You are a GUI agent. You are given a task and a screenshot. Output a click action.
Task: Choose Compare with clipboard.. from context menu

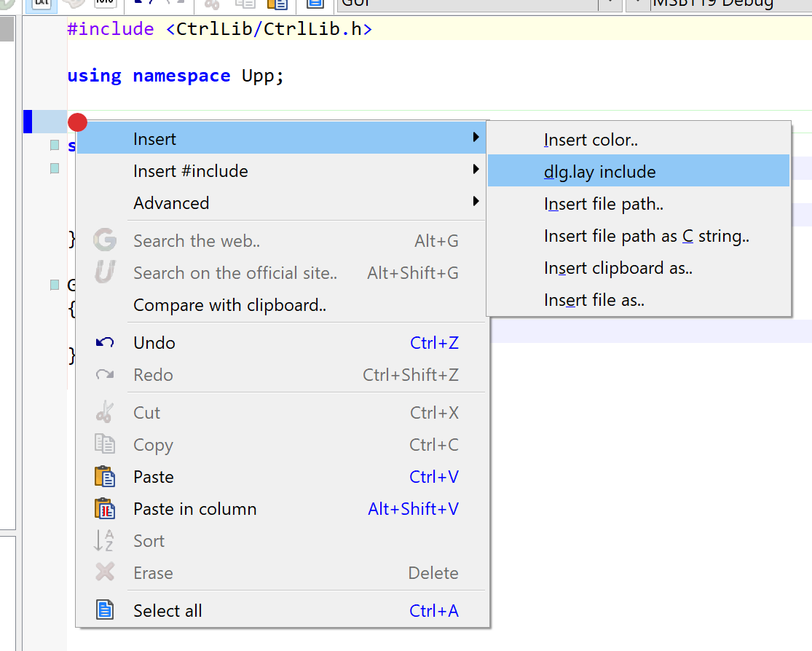[229, 305]
